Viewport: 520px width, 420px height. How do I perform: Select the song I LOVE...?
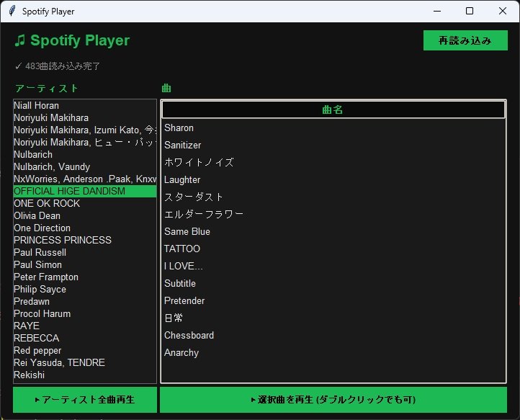[x=333, y=266]
